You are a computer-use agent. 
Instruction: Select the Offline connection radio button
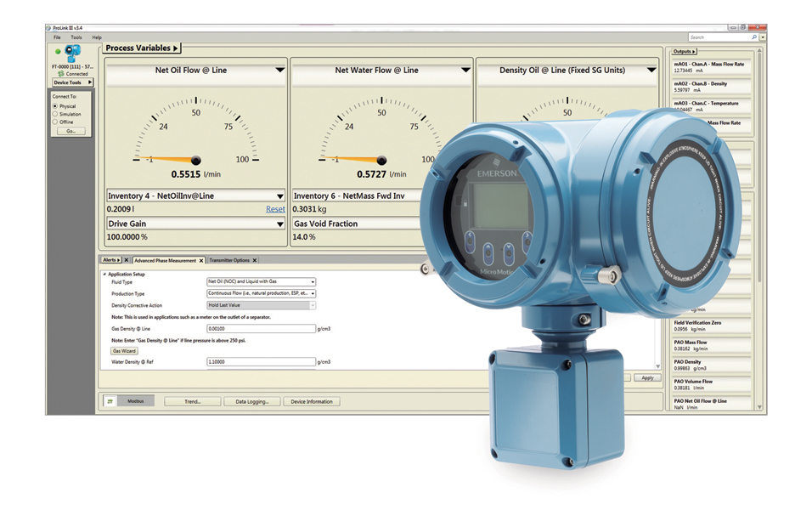(x=55, y=122)
